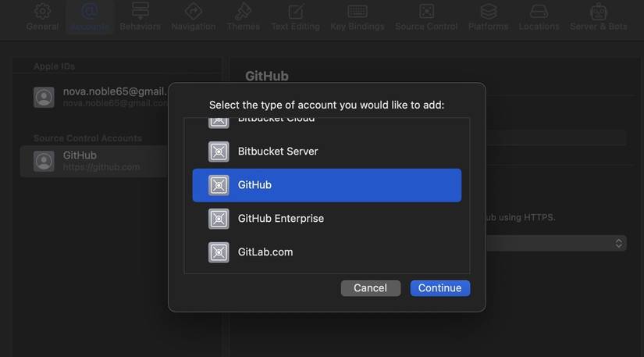Image resolution: width=644 pixels, height=357 pixels.
Task: Open the clone protocol dropdown stepper
Action: (x=618, y=243)
